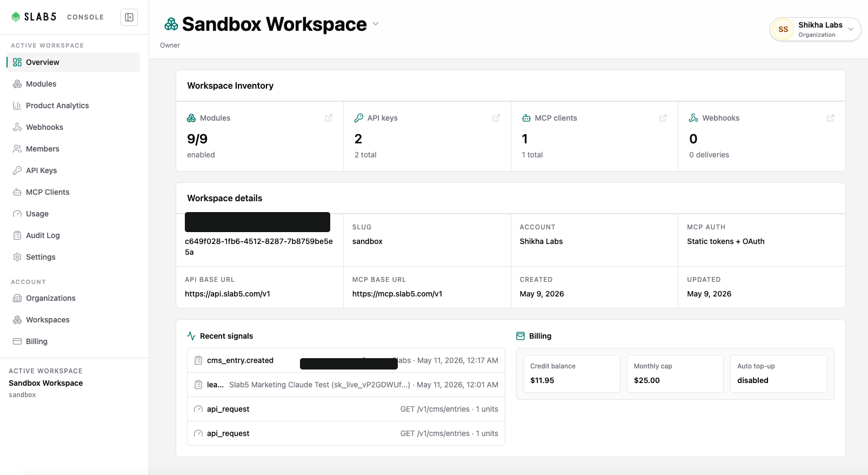Viewport: 868px width, 475px height.
Task: Open Product Analytics page
Action: pyautogui.click(x=73, y=105)
